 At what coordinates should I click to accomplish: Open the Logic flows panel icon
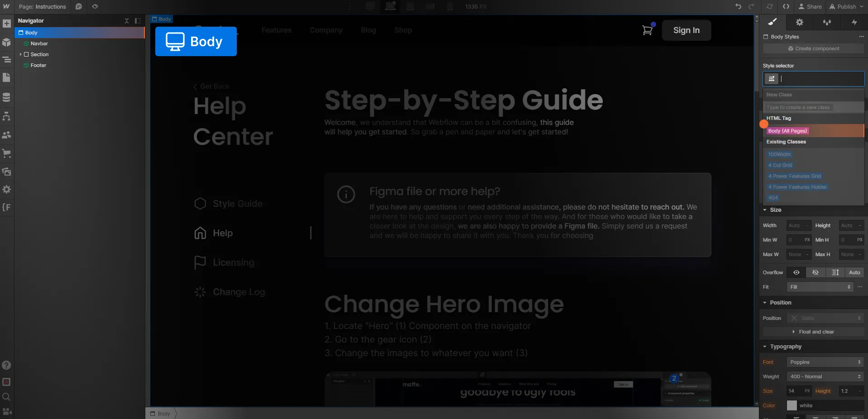click(x=6, y=116)
